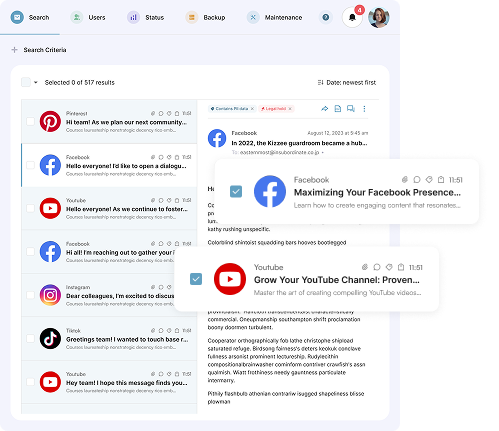Click the preview subject 'In 2022, the Kizzee guardroom'
499x431 pixels.
click(299, 143)
